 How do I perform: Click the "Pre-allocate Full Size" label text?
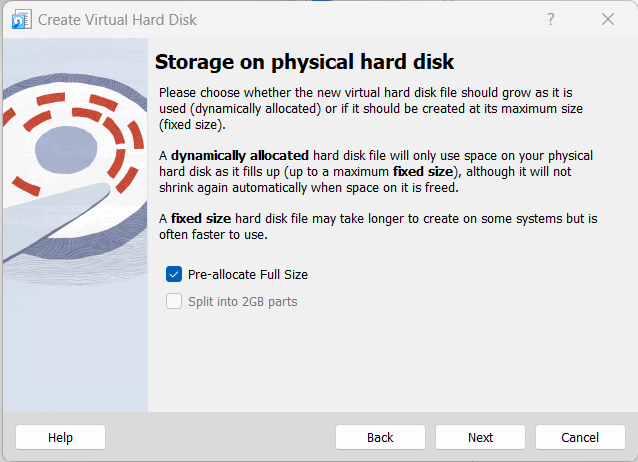click(248, 274)
